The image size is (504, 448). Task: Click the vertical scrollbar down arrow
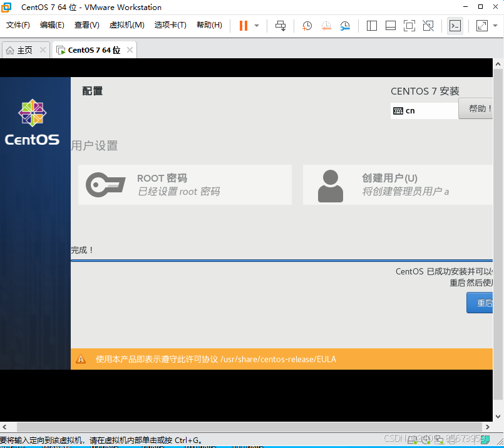pos(498,417)
